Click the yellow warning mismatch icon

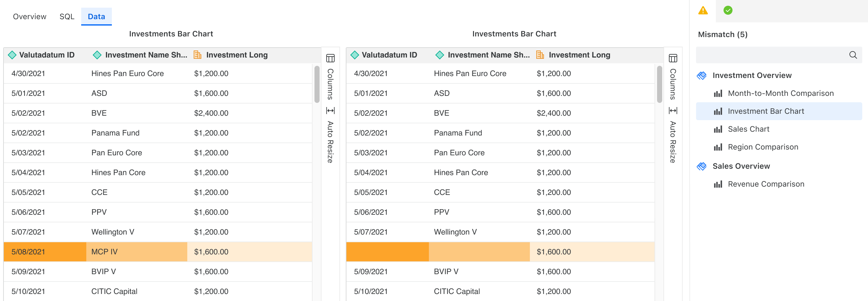click(x=702, y=11)
